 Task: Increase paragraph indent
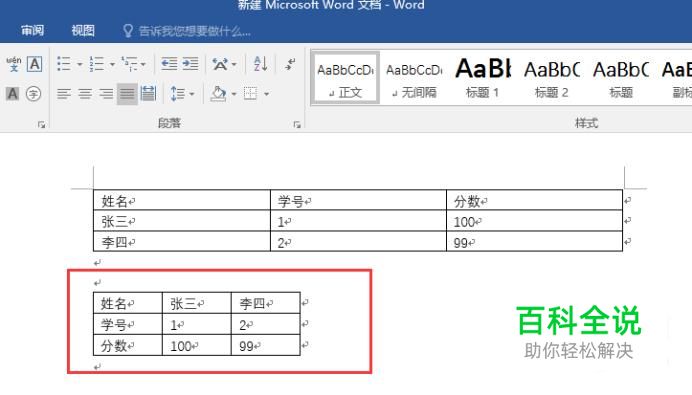190,64
